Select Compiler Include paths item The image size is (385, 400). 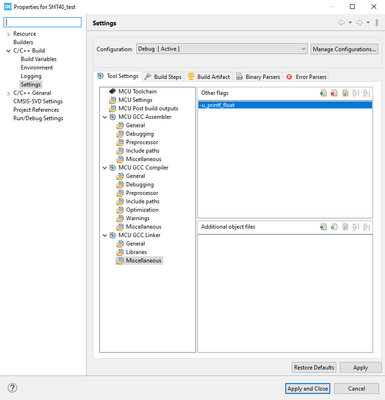(142, 201)
